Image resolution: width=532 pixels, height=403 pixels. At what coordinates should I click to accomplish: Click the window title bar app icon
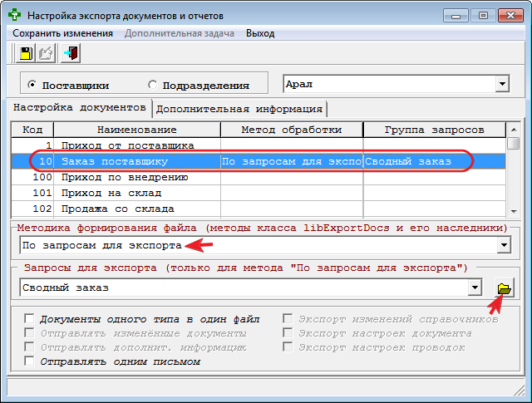[15, 15]
